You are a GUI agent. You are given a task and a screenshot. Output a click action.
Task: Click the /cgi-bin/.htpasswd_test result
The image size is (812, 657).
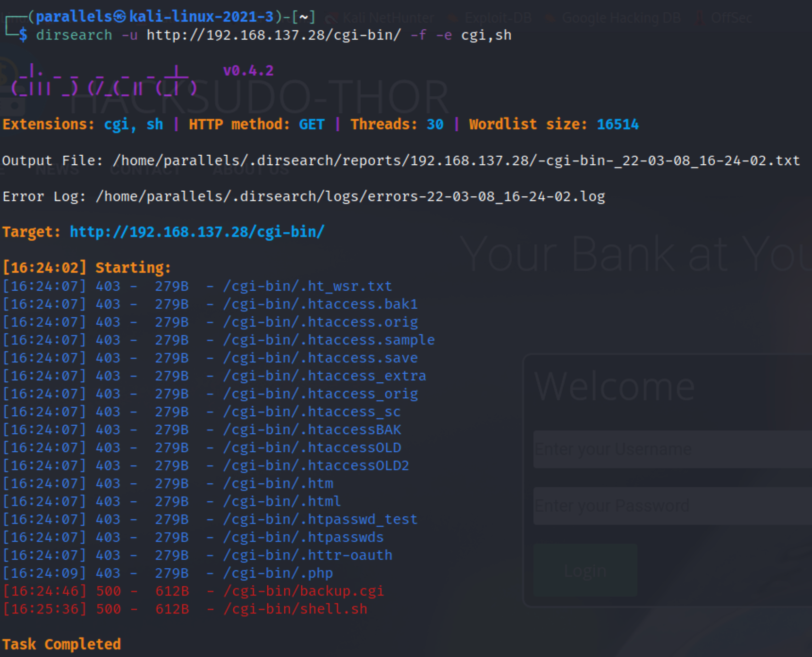coord(320,519)
